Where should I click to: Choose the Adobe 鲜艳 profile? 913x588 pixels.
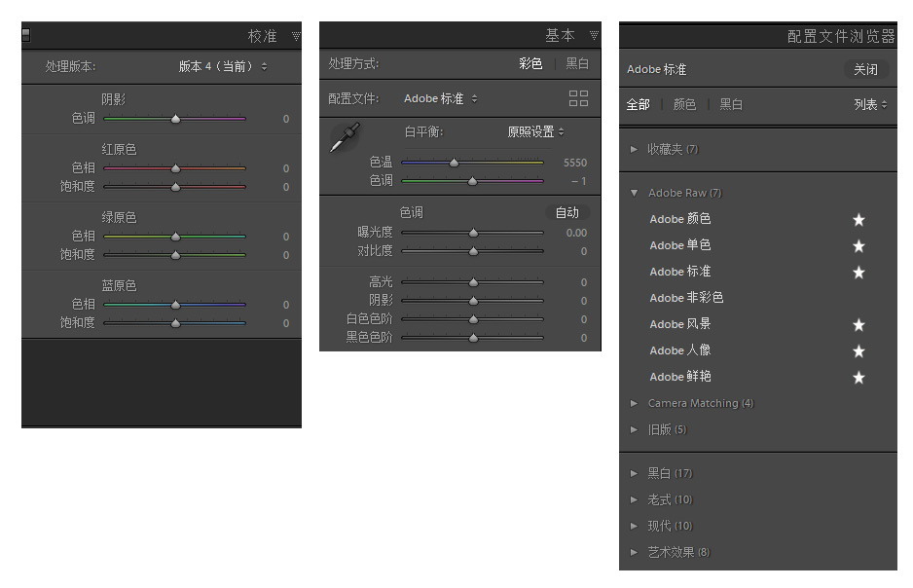click(x=680, y=377)
